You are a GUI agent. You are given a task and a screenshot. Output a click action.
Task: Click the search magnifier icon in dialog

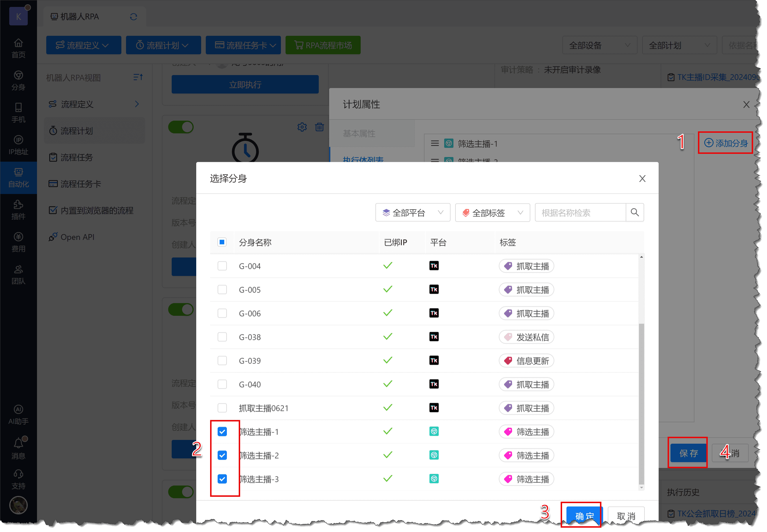pyautogui.click(x=635, y=212)
